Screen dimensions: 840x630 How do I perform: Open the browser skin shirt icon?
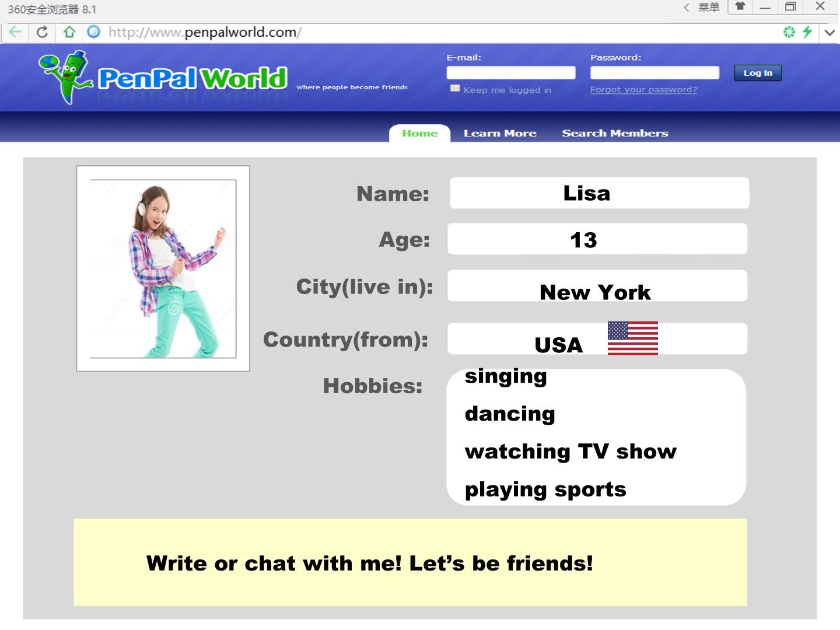(740, 6)
